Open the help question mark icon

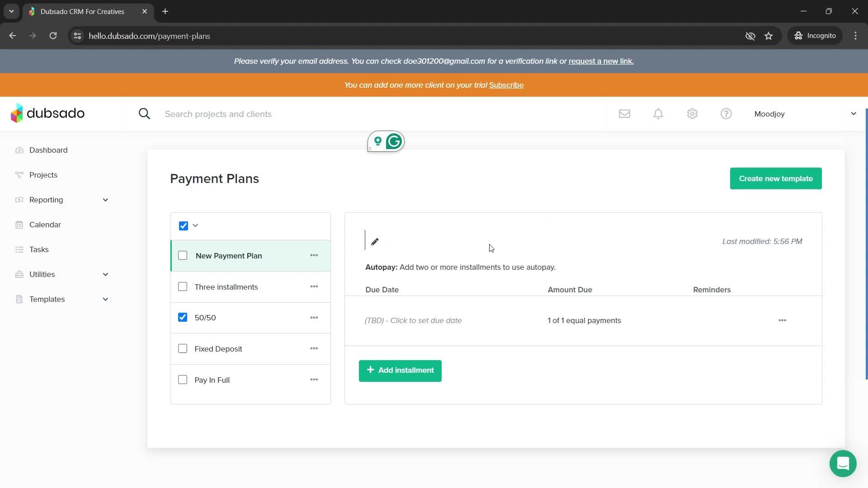point(726,114)
